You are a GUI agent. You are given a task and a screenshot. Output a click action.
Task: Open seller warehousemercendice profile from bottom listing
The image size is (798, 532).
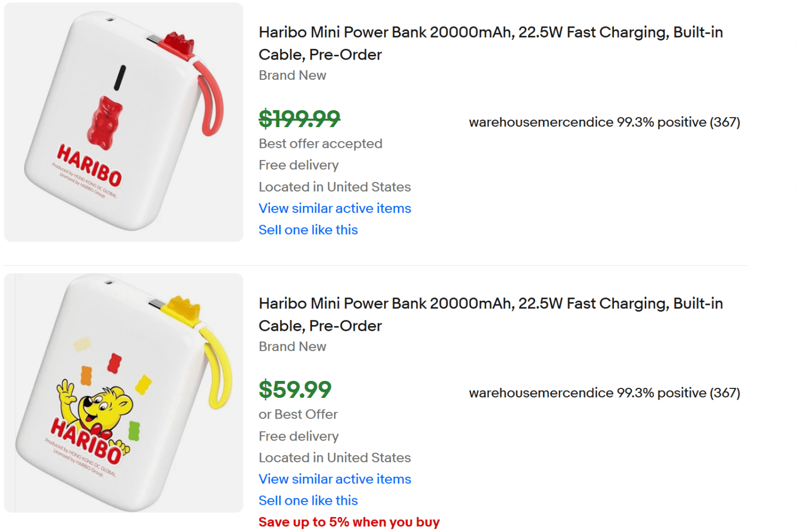point(538,393)
